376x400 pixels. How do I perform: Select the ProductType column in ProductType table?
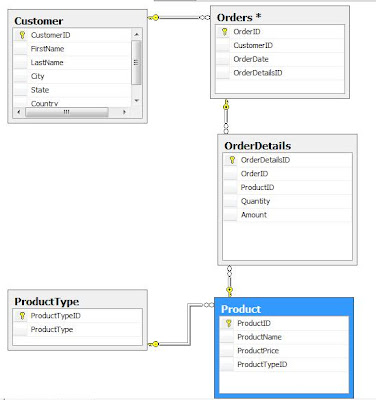point(77,329)
